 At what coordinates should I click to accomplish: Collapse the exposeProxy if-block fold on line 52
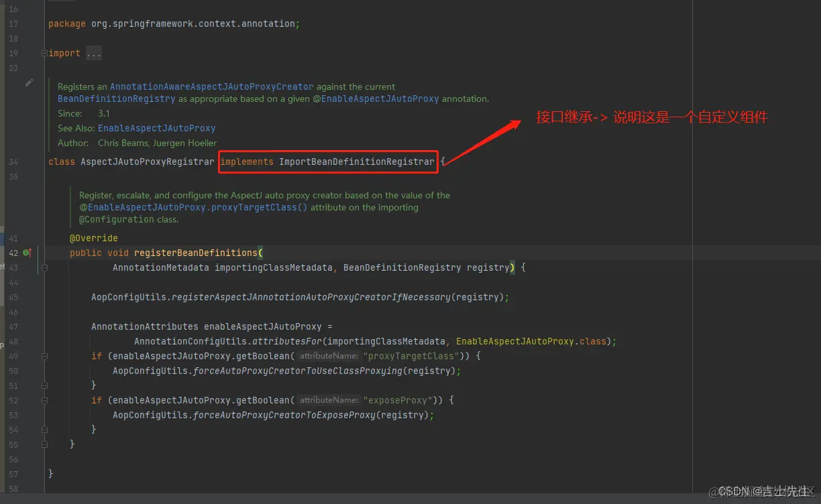tap(44, 400)
